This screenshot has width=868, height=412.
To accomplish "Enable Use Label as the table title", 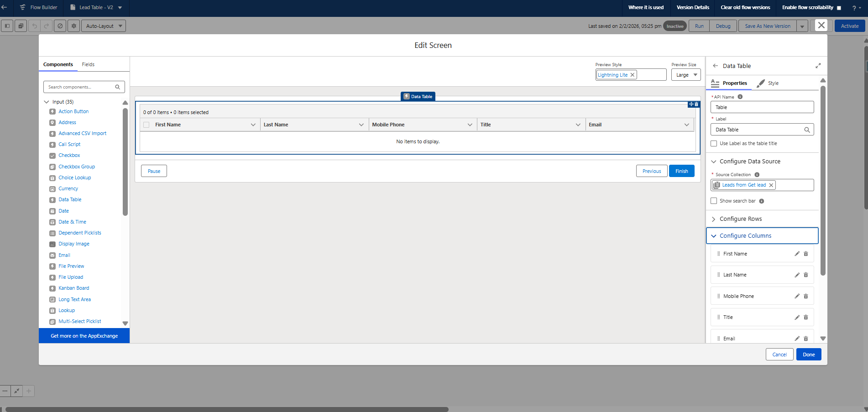I will coord(714,144).
